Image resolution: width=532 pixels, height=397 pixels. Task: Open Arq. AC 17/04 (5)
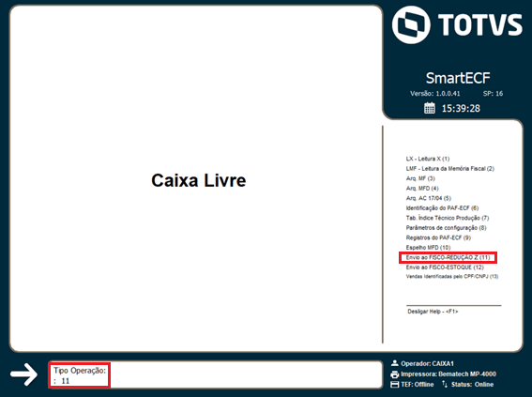click(429, 198)
